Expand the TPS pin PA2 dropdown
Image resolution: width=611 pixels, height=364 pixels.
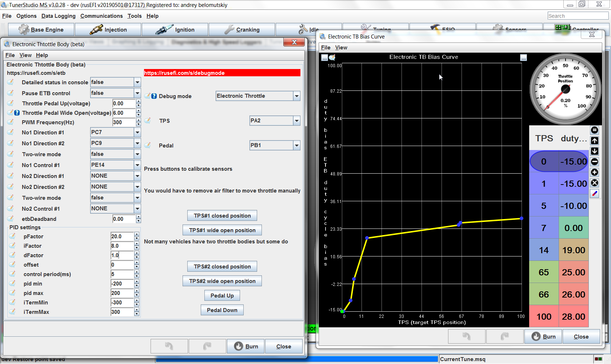tap(297, 121)
